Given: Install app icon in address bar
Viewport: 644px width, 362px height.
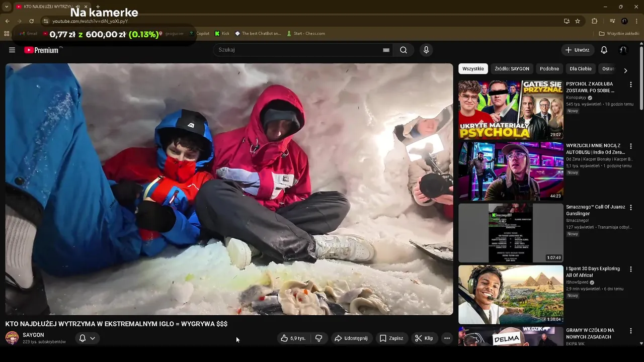Looking at the screenshot, I should coord(567,21).
